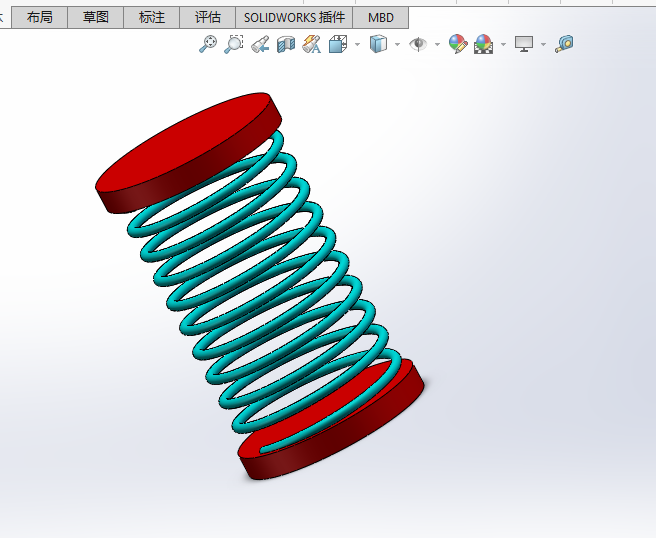The width and height of the screenshot is (656, 538).
Task: Select the Zoom to Area tool
Action: pyautogui.click(x=234, y=44)
